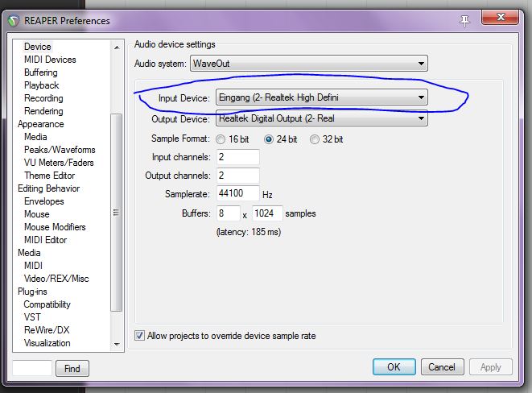This screenshot has height=393, width=532.
Task: Close the REAPER Preferences dialog
Action: [500, 17]
